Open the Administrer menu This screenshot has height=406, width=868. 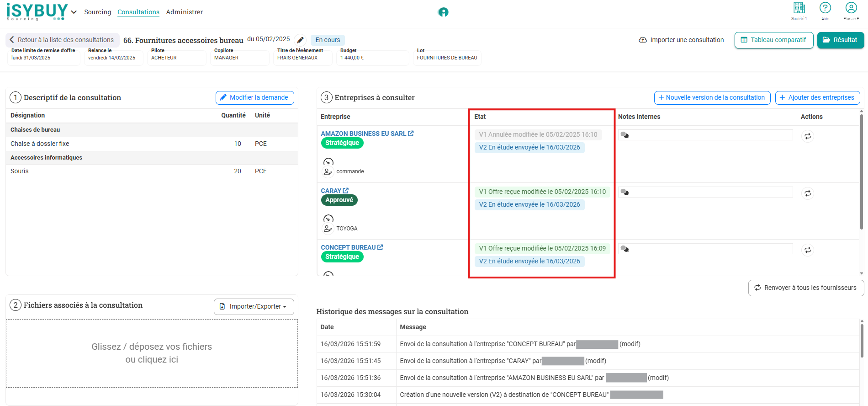tap(185, 12)
